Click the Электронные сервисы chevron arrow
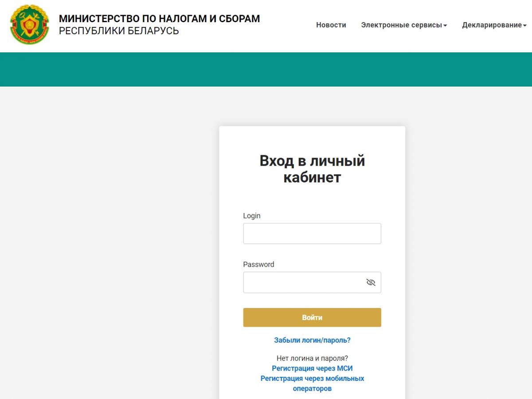The height and width of the screenshot is (399, 532). (446, 26)
